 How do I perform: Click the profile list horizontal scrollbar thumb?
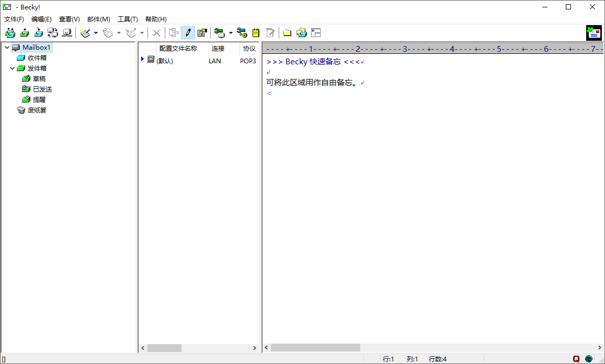tap(164, 348)
